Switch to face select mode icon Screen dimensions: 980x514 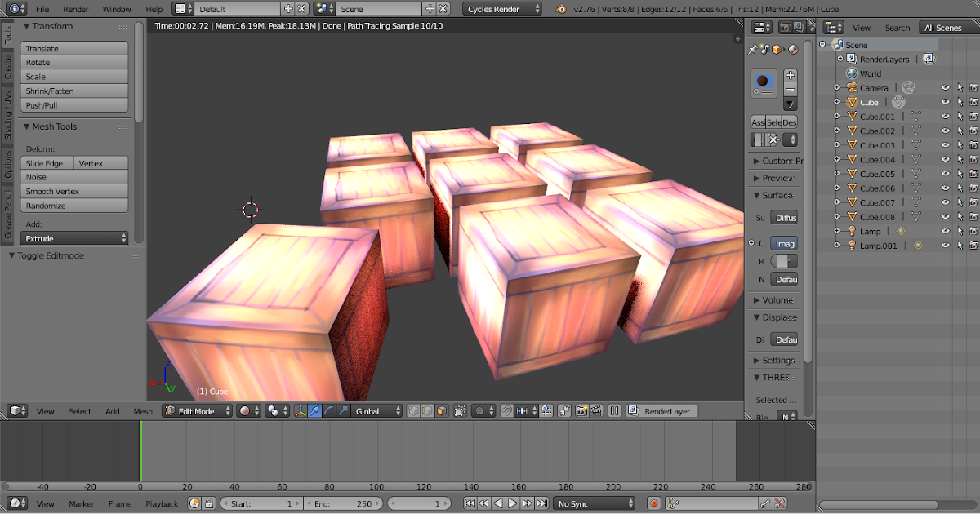point(441,411)
